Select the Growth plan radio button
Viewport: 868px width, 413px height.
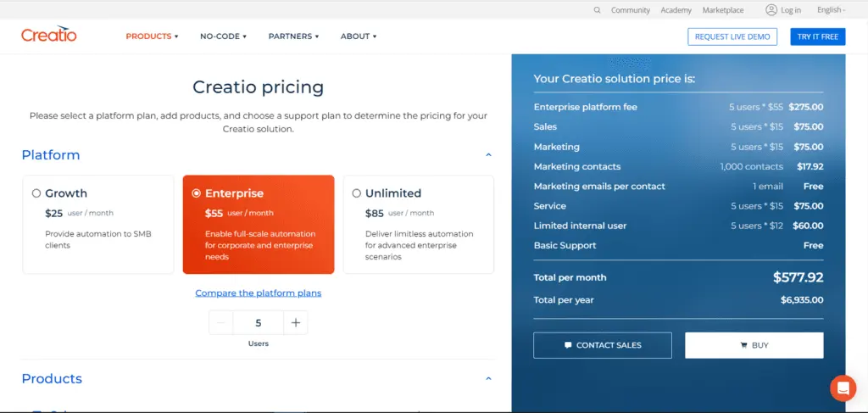(36, 193)
